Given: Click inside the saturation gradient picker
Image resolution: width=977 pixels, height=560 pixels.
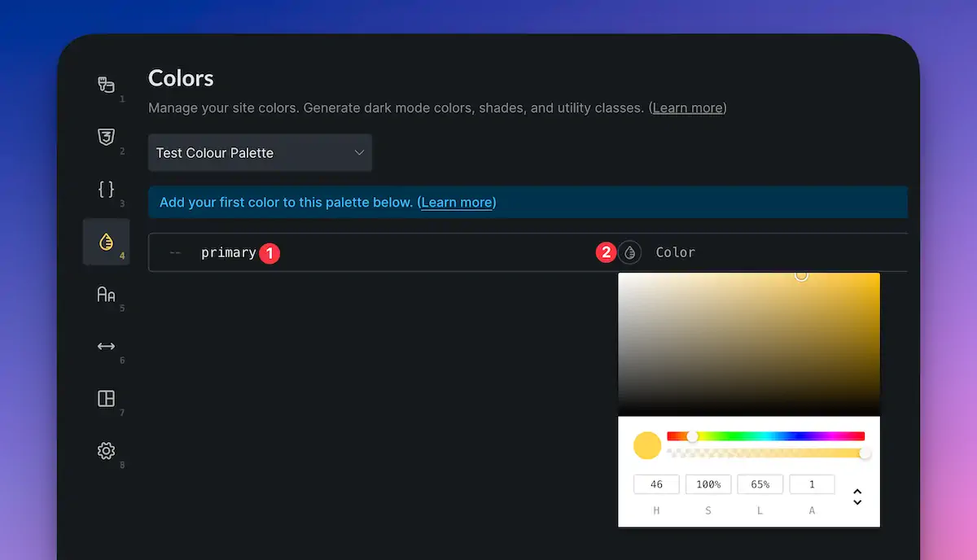Looking at the screenshot, I should (x=749, y=342).
